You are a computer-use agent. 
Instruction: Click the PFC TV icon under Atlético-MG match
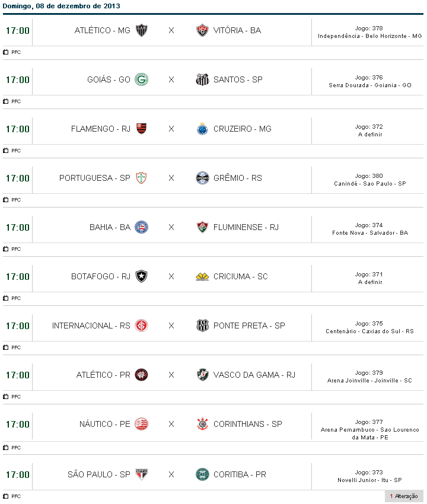[6, 52]
